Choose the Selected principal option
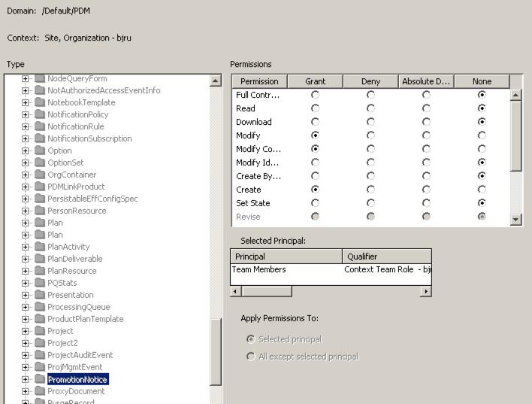532x404 pixels. tap(251, 339)
